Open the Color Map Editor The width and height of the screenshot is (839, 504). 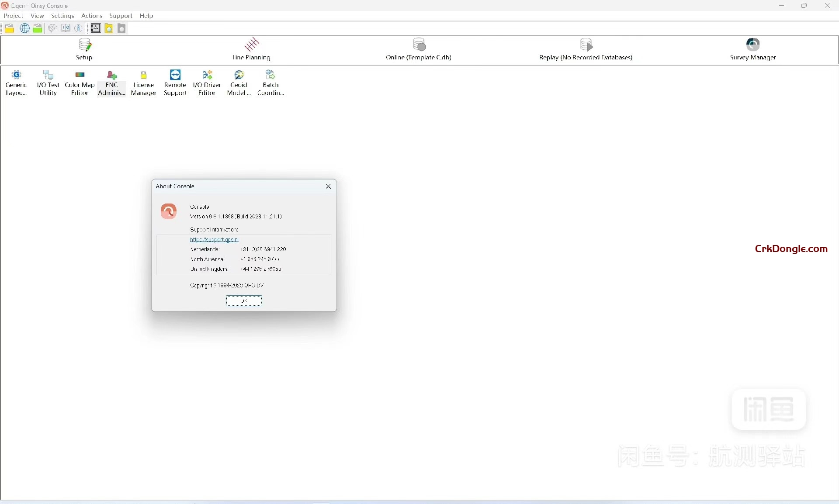pos(79,83)
